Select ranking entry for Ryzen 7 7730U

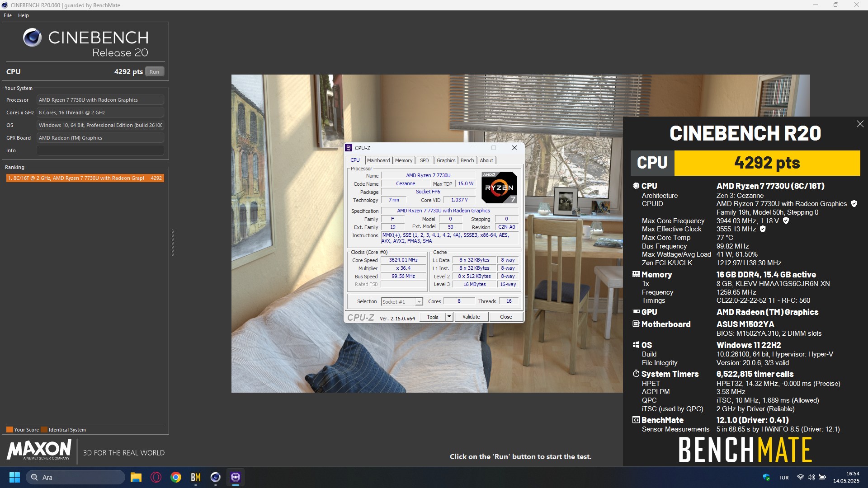tap(85, 178)
